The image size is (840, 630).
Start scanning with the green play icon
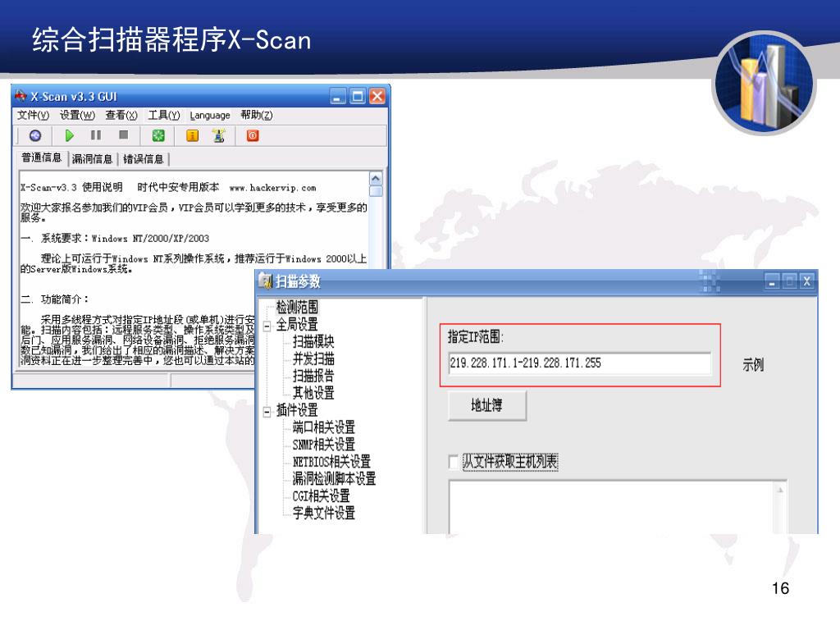point(70,135)
